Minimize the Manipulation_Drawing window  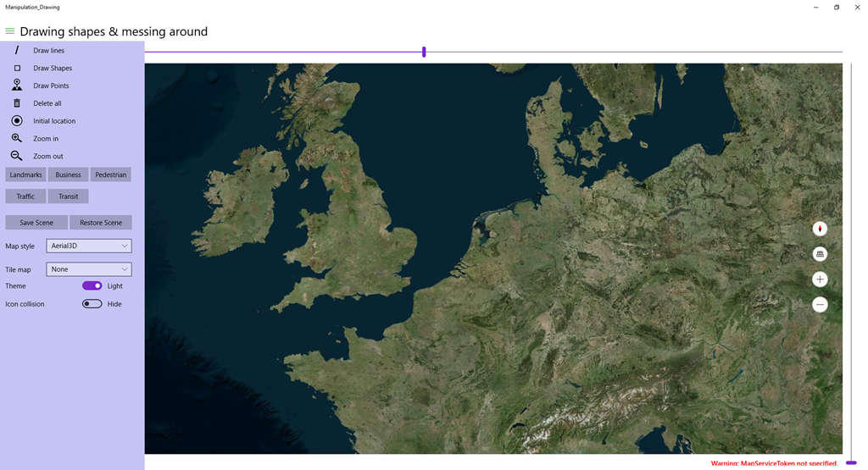[x=816, y=7]
